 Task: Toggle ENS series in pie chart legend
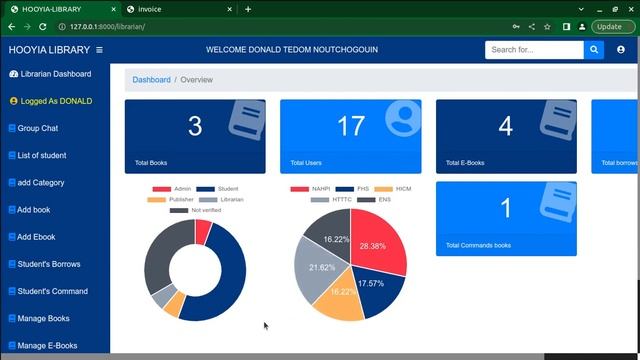pyautogui.click(x=373, y=200)
